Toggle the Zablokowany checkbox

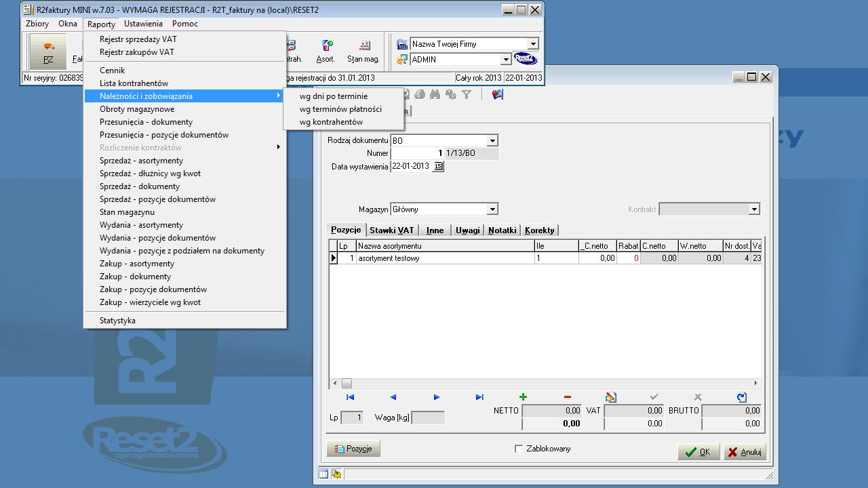coord(519,449)
